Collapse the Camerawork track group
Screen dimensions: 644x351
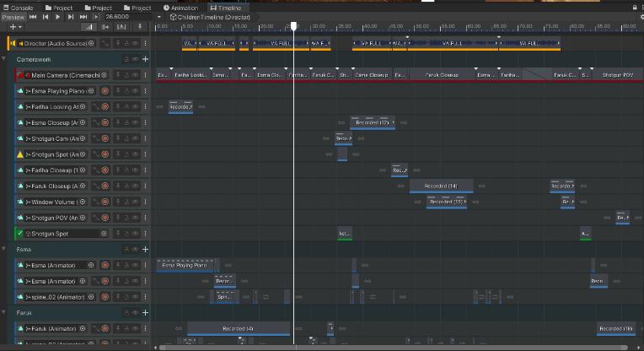tap(3, 59)
